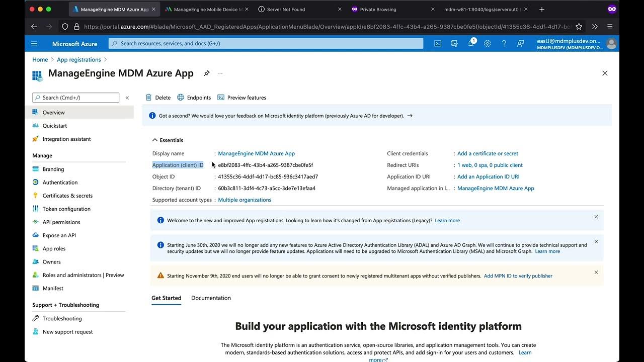Open the notifications bell
644x362 pixels.
[x=471, y=43]
